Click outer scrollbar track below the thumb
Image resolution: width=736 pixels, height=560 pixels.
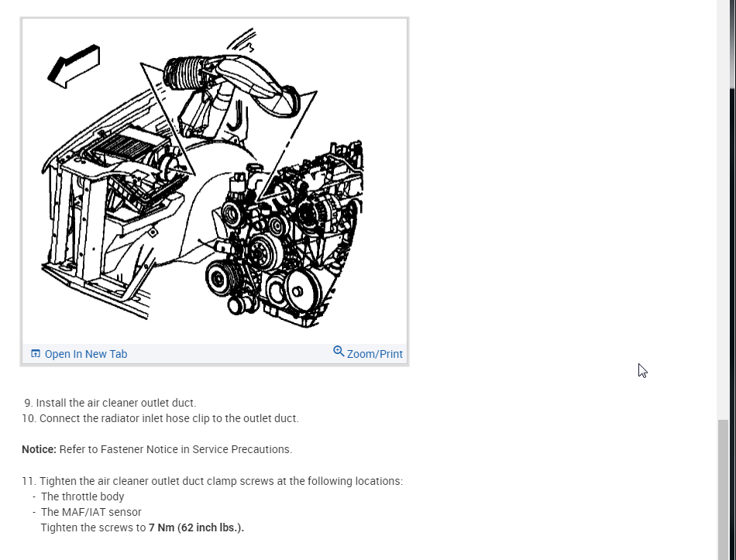[732, 324]
